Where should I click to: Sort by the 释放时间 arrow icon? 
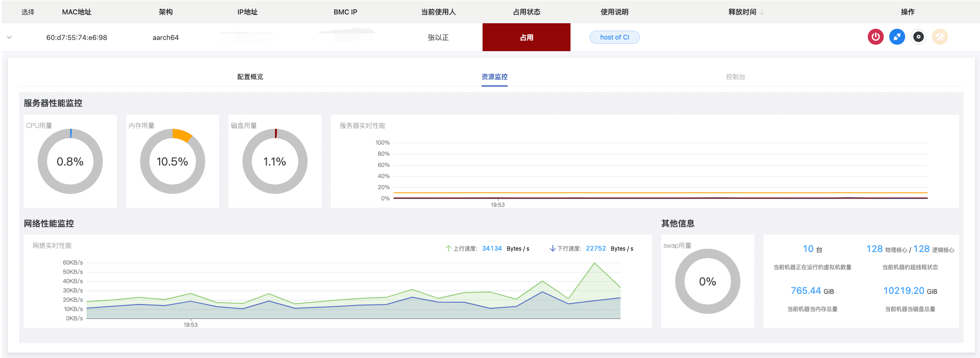pyautogui.click(x=762, y=12)
